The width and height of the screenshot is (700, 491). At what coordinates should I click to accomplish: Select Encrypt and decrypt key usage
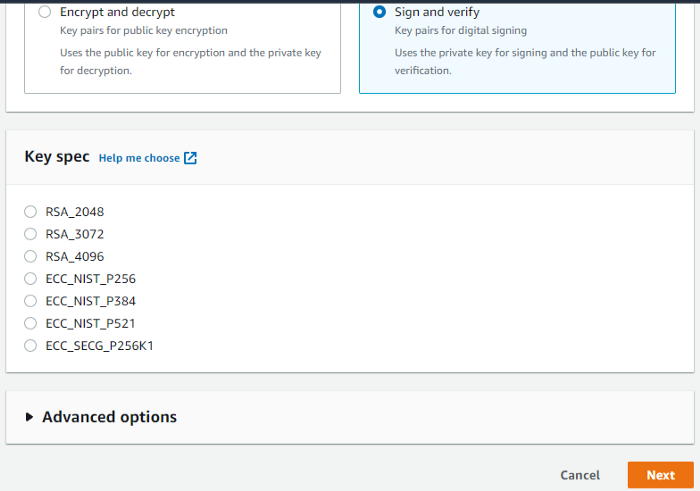(45, 13)
